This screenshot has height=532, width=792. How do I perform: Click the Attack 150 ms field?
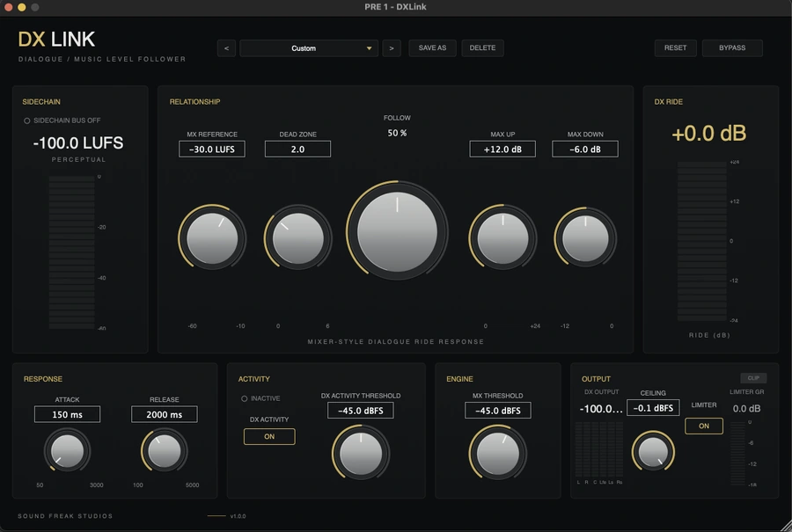pos(67,414)
